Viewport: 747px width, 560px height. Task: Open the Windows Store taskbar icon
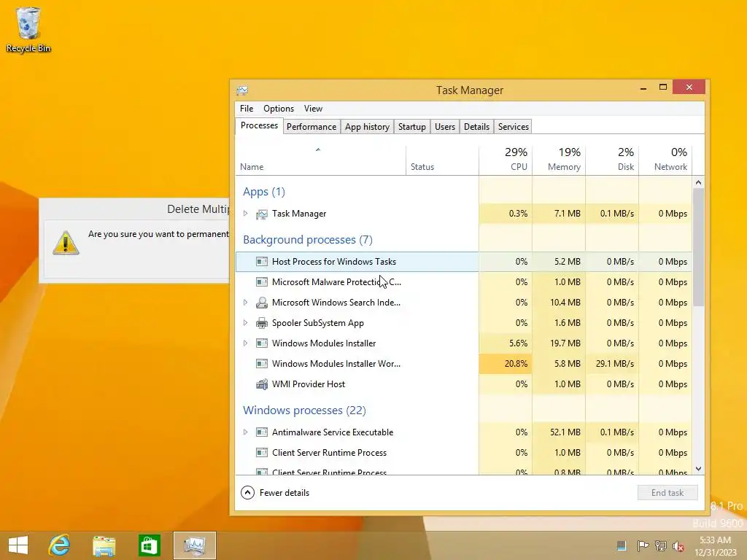149,545
